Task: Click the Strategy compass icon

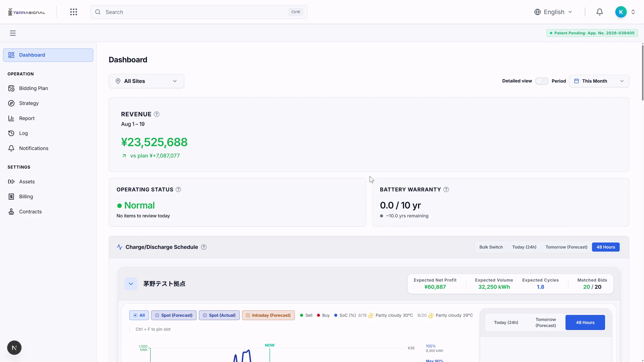Action: click(x=11, y=103)
